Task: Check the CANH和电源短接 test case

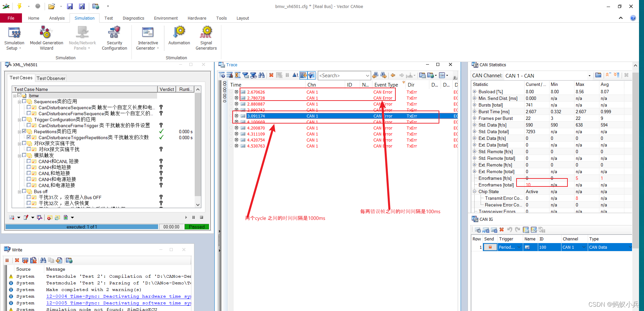Action: point(29,179)
